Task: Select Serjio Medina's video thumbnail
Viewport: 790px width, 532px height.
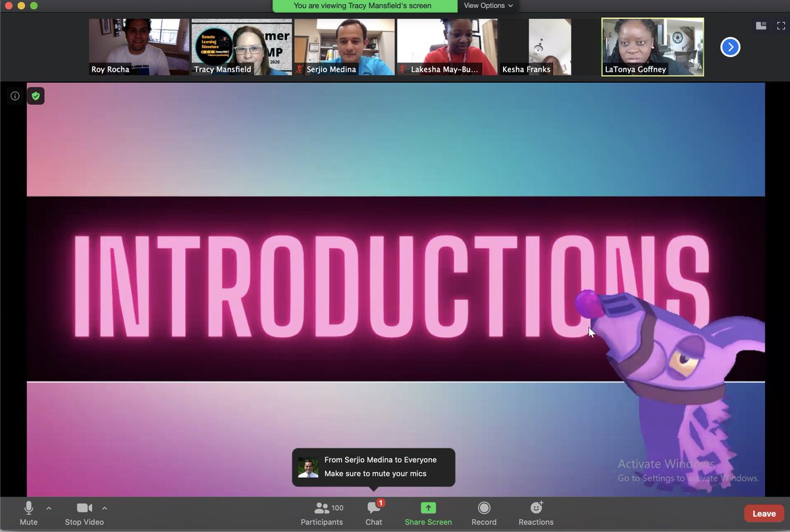Action: coord(344,47)
